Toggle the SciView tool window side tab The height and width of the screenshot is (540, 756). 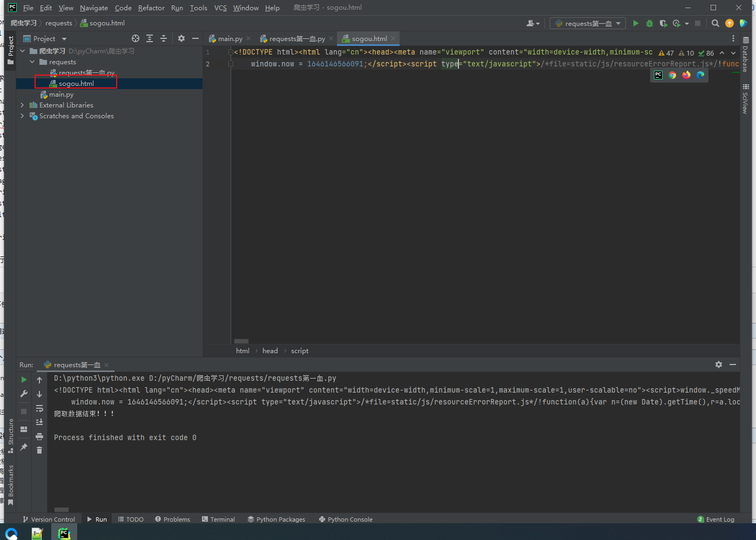(x=745, y=98)
